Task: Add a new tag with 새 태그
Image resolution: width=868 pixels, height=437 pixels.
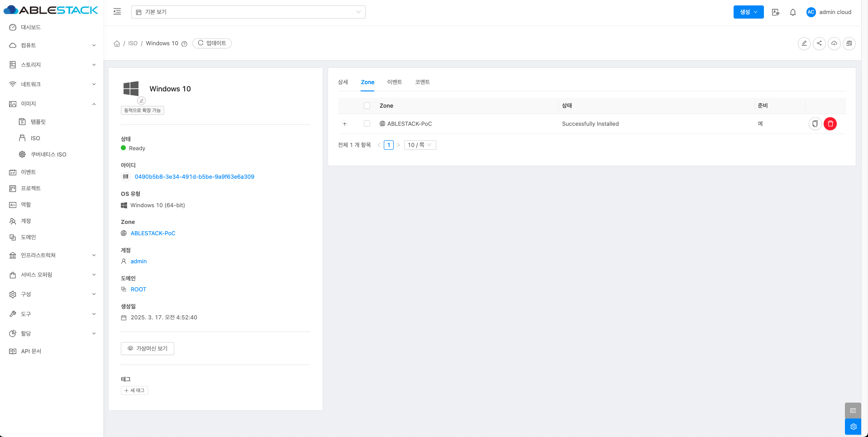Action: pyautogui.click(x=134, y=390)
